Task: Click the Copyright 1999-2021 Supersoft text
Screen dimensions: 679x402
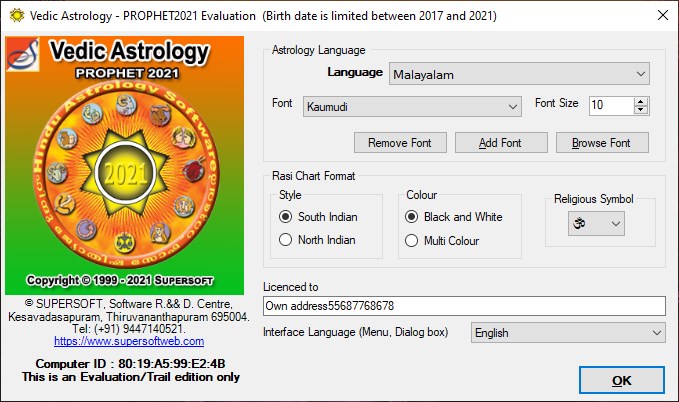Action: click(120, 281)
